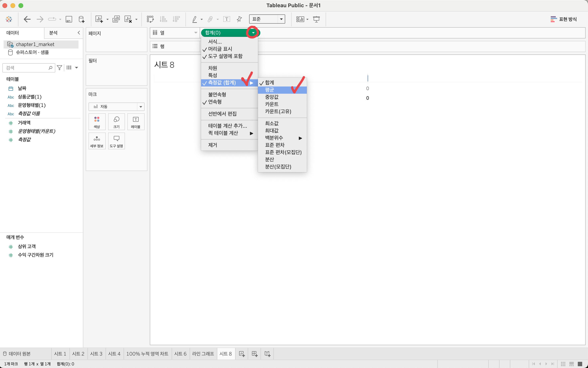Click the Tooltip card in Marks
The width and height of the screenshot is (588, 368).
pos(116,141)
